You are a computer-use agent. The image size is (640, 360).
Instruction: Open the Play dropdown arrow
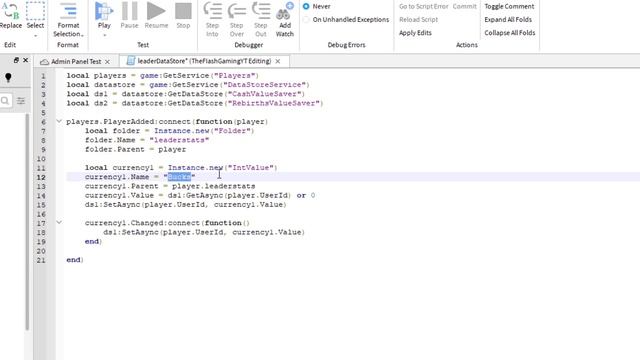[104, 36]
